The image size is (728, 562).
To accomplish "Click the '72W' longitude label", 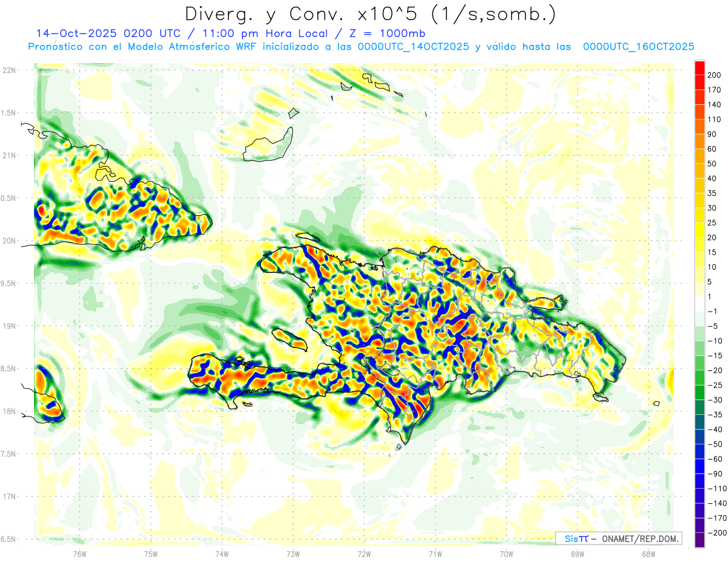I will (x=364, y=554).
